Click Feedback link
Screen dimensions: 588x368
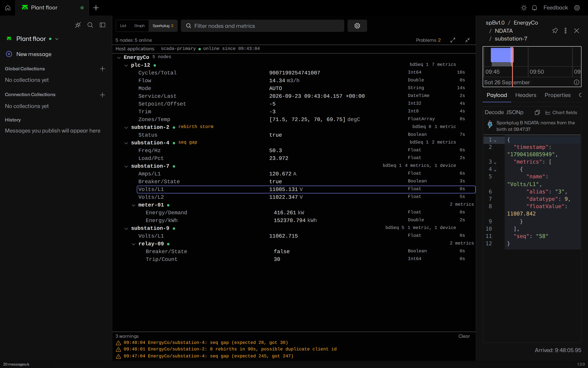(x=556, y=8)
